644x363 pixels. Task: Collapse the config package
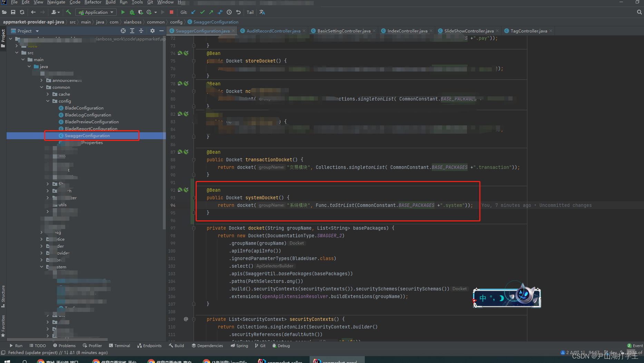48,101
